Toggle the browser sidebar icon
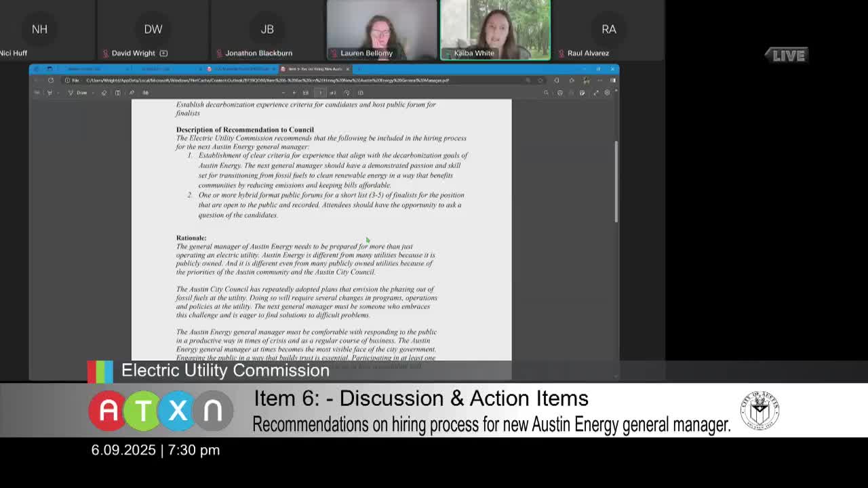 [613, 80]
